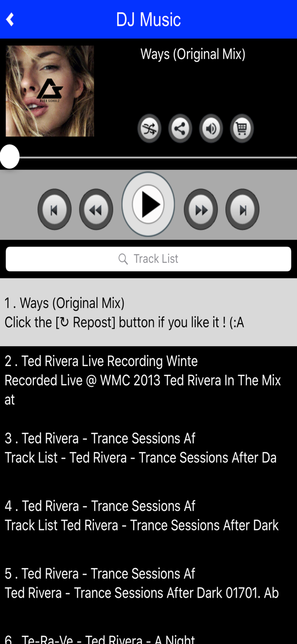The height and width of the screenshot is (644, 297).
Task: Rewind the current track
Action: click(96, 209)
